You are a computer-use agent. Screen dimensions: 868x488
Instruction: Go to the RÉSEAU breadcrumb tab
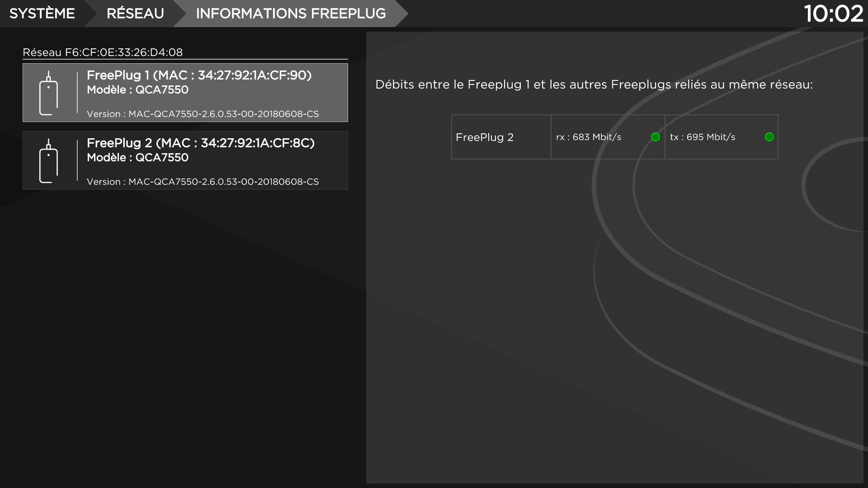[x=135, y=14]
